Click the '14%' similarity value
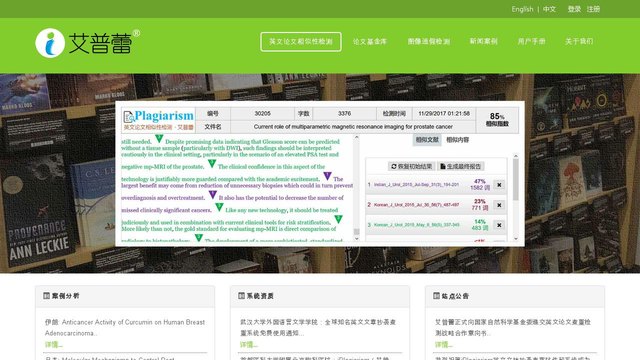This screenshot has height=360, width=640. [x=480, y=221]
